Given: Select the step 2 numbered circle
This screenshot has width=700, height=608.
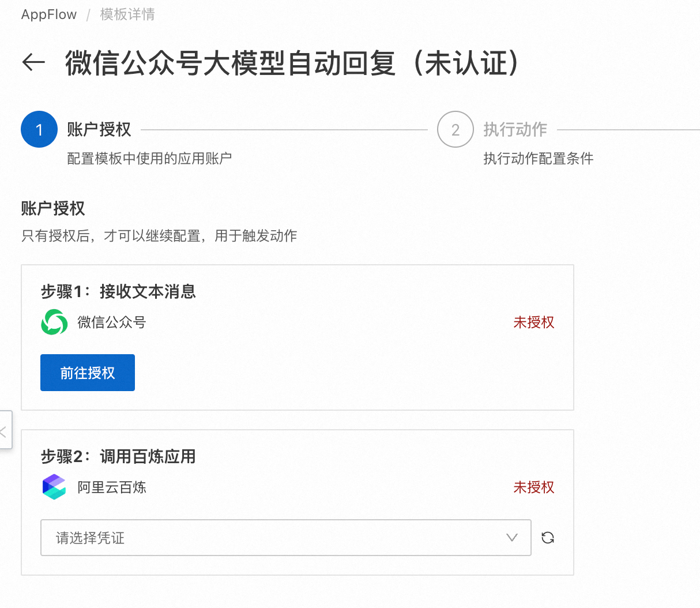Looking at the screenshot, I should click(x=455, y=129).
